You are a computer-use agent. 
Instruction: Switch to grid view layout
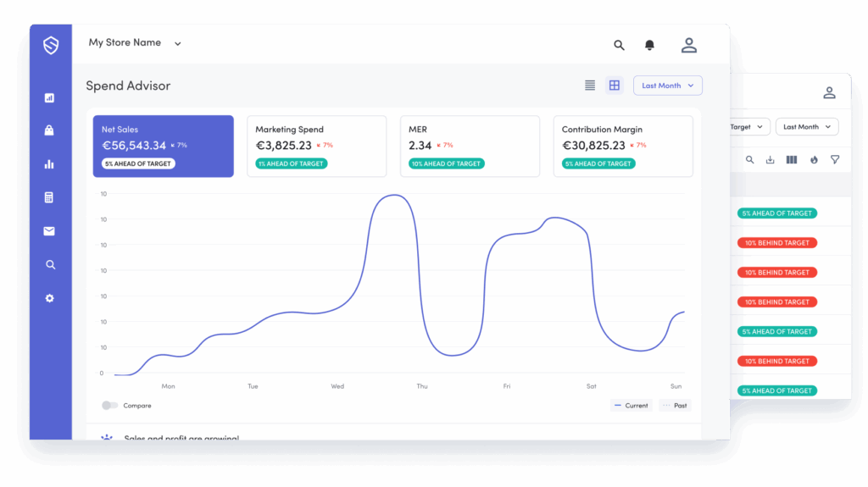tap(615, 86)
